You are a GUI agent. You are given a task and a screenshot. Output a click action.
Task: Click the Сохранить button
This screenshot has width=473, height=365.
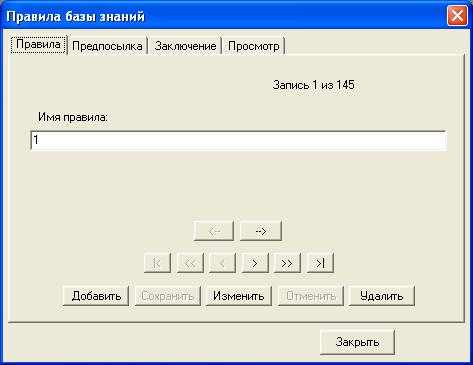click(x=168, y=296)
